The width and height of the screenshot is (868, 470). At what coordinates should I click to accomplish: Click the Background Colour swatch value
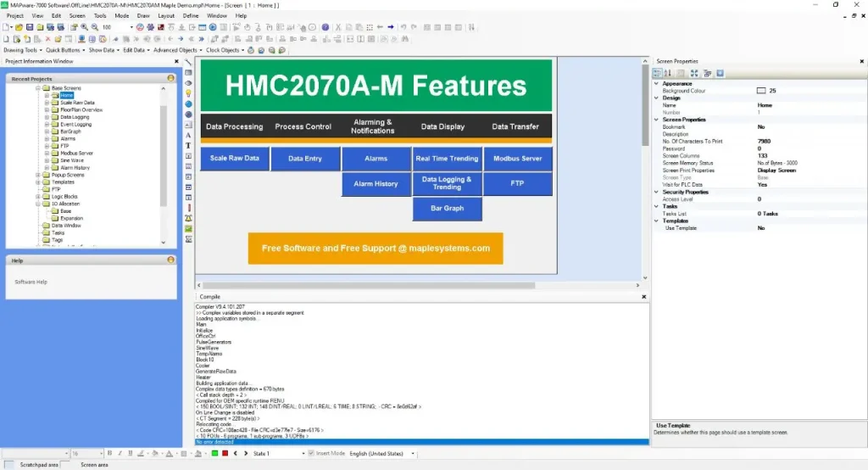click(x=761, y=90)
